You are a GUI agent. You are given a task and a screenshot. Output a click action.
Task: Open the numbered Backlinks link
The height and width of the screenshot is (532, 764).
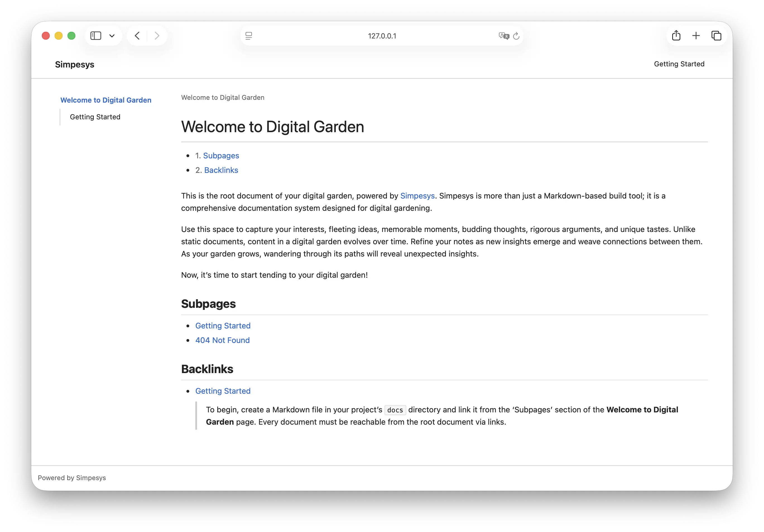click(221, 170)
